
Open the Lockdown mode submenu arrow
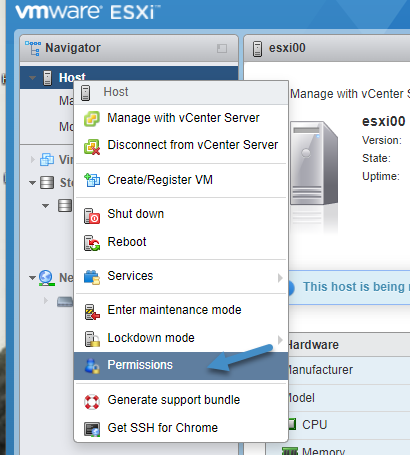coord(280,340)
